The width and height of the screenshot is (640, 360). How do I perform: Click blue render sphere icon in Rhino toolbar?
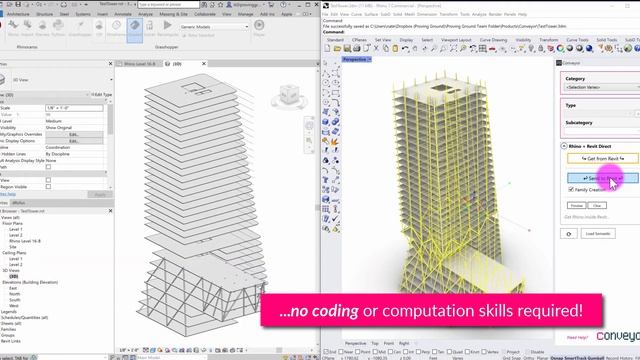[589, 49]
